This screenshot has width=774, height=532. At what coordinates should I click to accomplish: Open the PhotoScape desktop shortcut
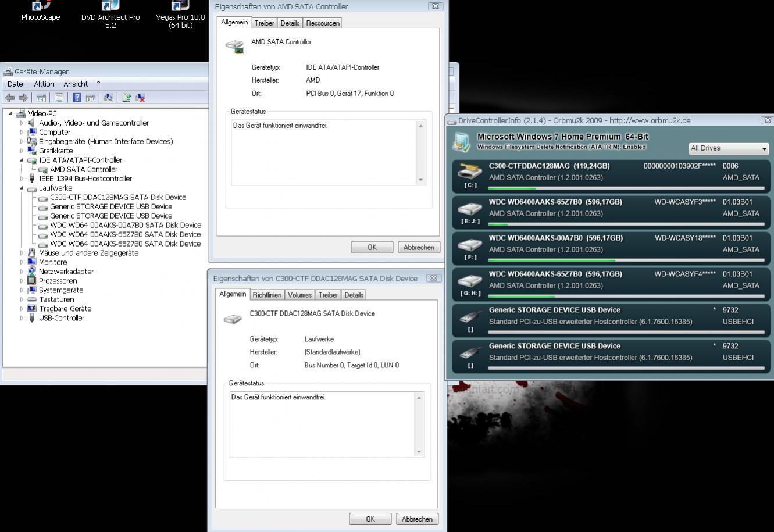click(41, 11)
